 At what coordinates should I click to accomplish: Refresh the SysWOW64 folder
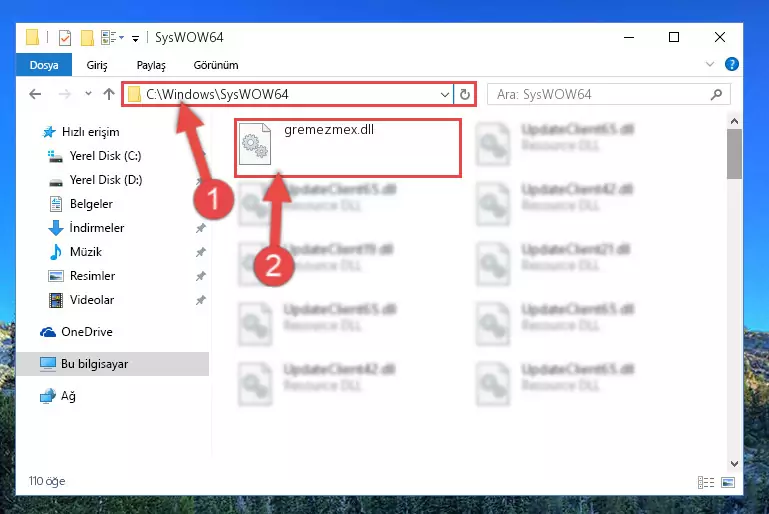[x=464, y=94]
